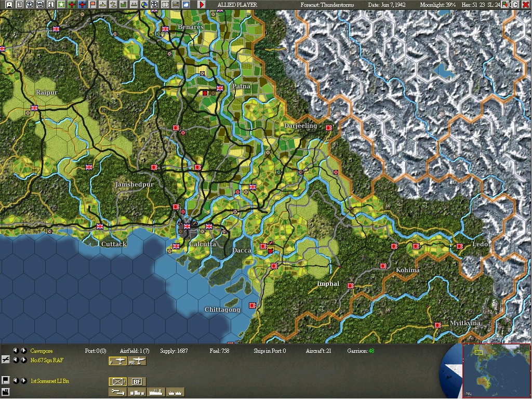Screen dimensions: 532x399
Task: Open the document list report icon
Action: point(20,4)
